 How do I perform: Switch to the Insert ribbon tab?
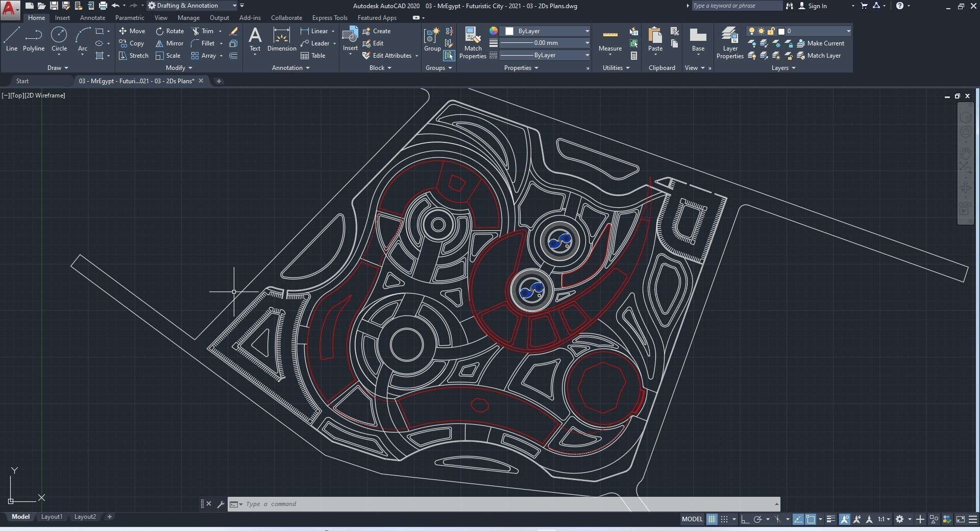[x=62, y=18]
